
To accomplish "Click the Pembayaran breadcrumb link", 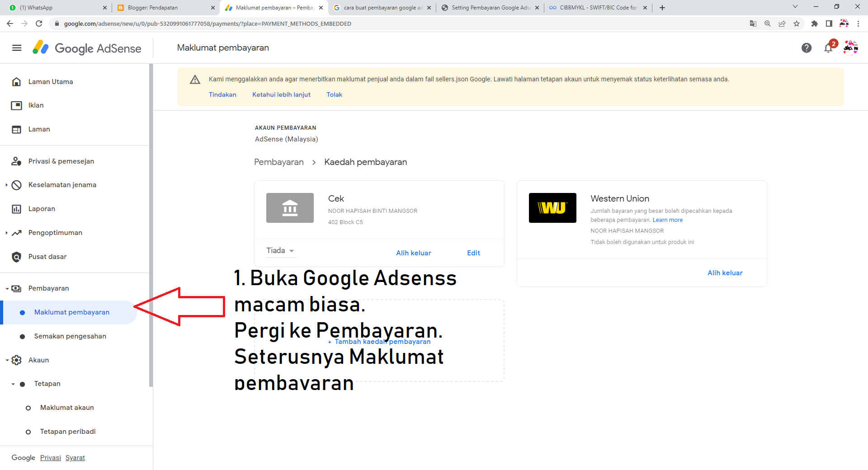I will pyautogui.click(x=279, y=162).
